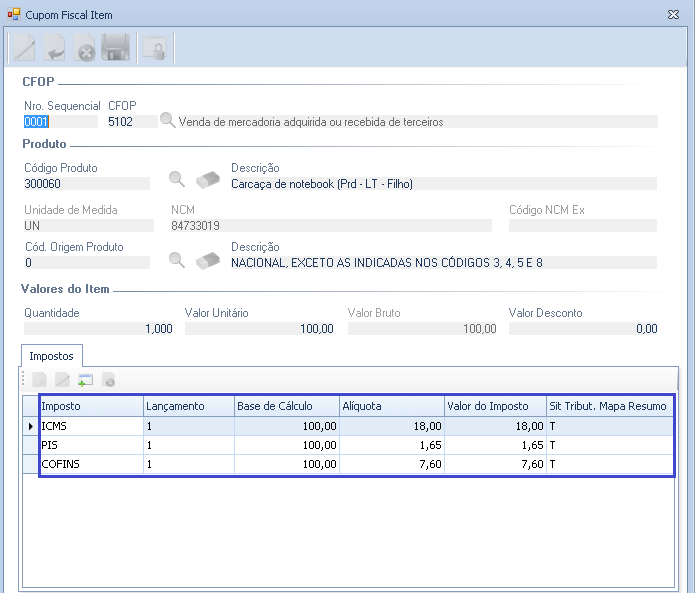Close the Cupom Fiscal Item window
The width and height of the screenshot is (695, 593).
(674, 15)
